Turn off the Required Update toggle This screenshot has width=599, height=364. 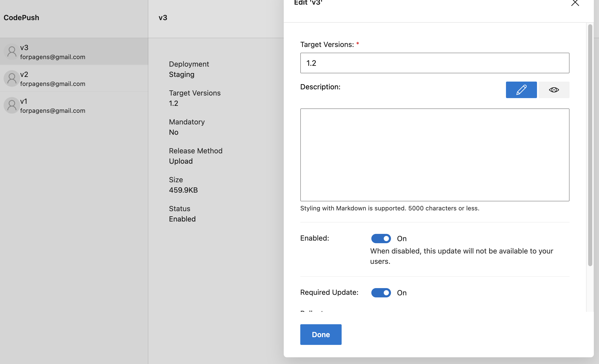click(381, 293)
